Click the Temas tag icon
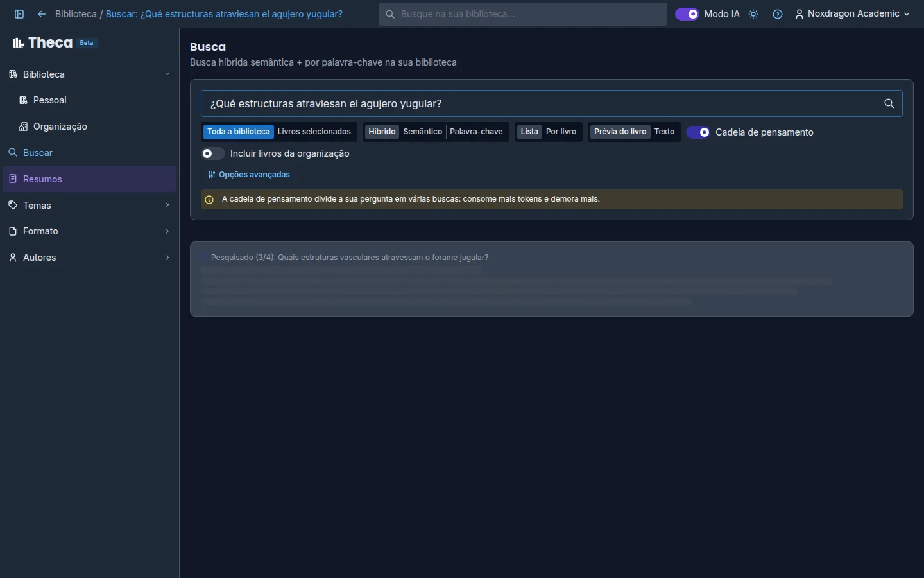The width and height of the screenshot is (924, 578). click(x=13, y=206)
